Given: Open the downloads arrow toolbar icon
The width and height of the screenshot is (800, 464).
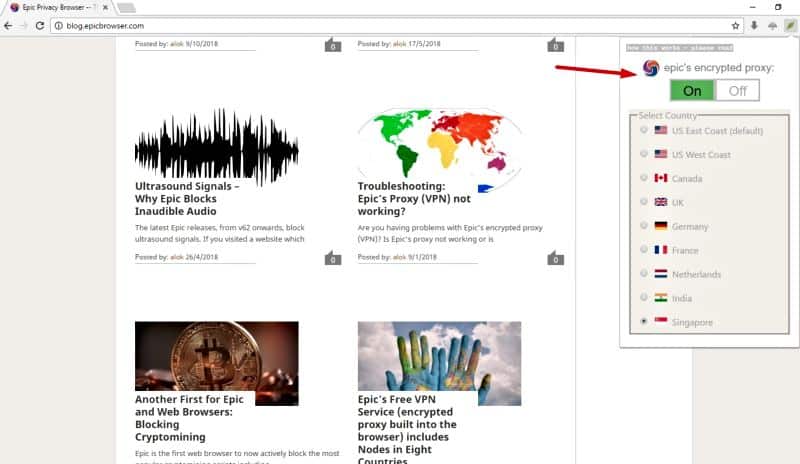Looking at the screenshot, I should pos(754,26).
